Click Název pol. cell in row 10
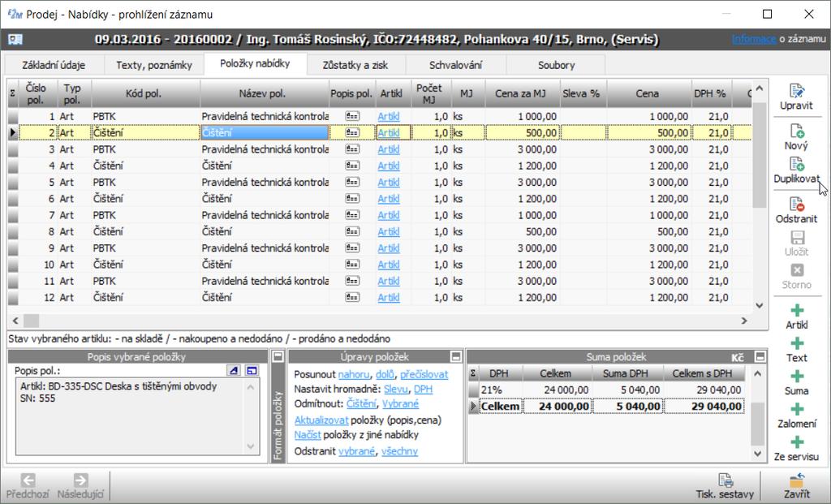831x504 pixels. point(265,265)
